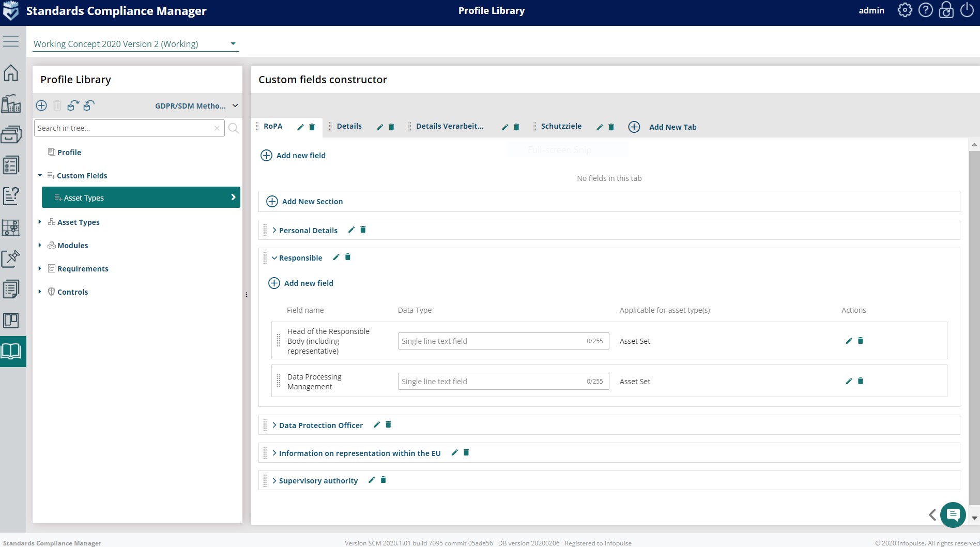Expand the Requirements tree node

pyautogui.click(x=40, y=268)
